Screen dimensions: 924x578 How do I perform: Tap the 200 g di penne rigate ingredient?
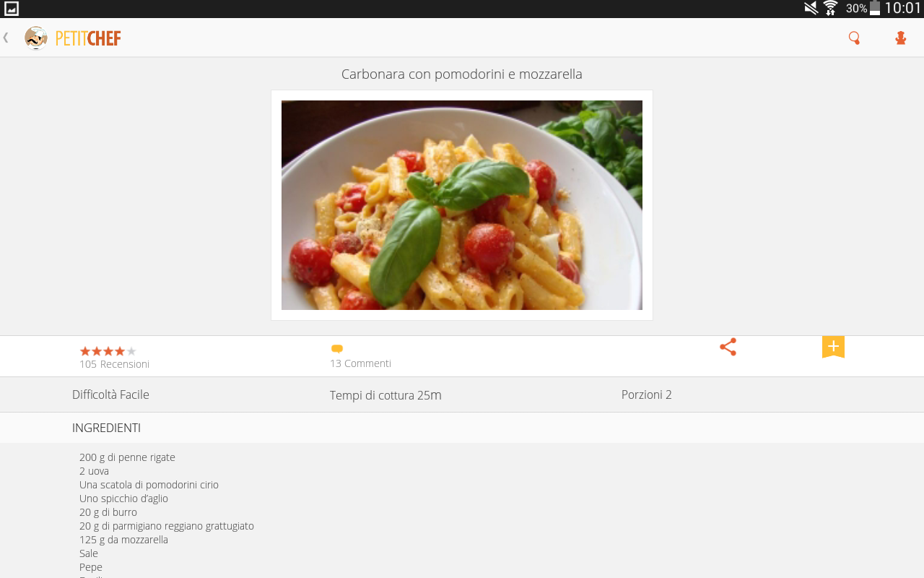coord(127,457)
